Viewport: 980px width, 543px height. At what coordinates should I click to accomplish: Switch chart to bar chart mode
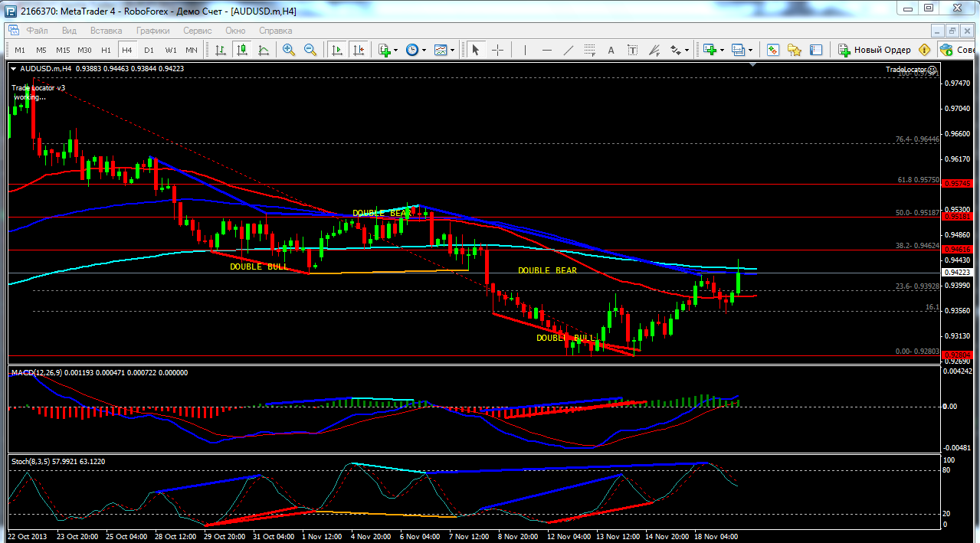point(221,50)
